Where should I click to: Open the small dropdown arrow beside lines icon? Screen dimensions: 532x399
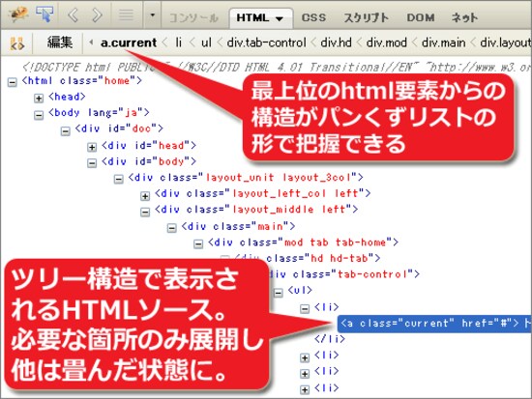click(152, 14)
